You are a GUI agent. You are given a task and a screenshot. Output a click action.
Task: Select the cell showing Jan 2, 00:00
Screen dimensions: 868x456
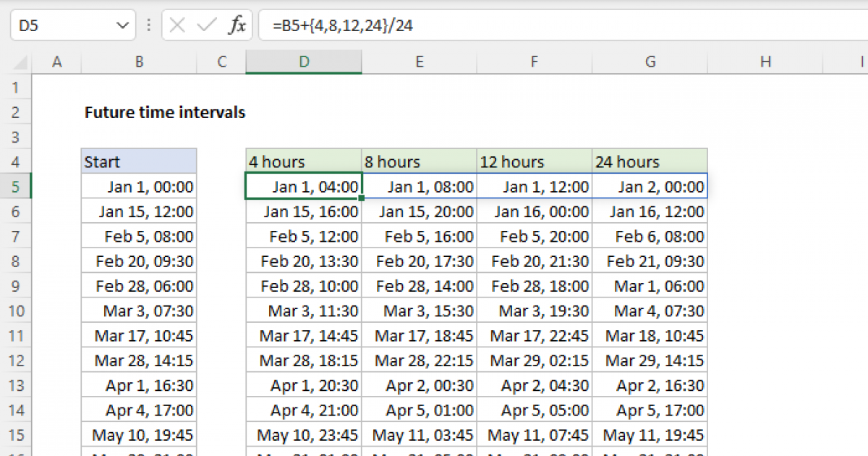(650, 186)
